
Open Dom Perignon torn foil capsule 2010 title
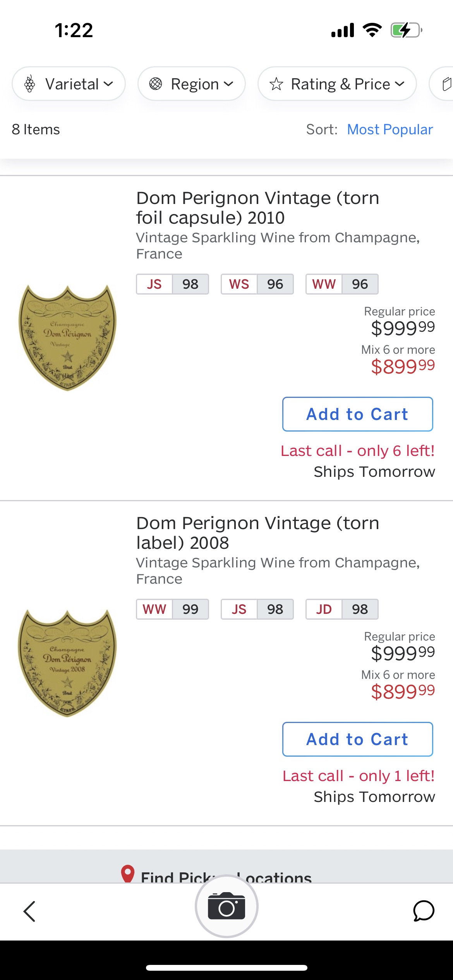click(257, 208)
